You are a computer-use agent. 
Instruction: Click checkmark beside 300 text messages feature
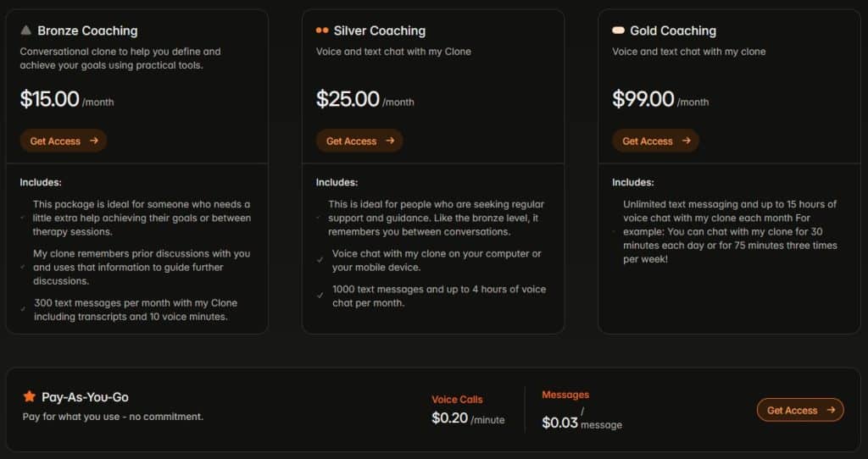click(23, 309)
